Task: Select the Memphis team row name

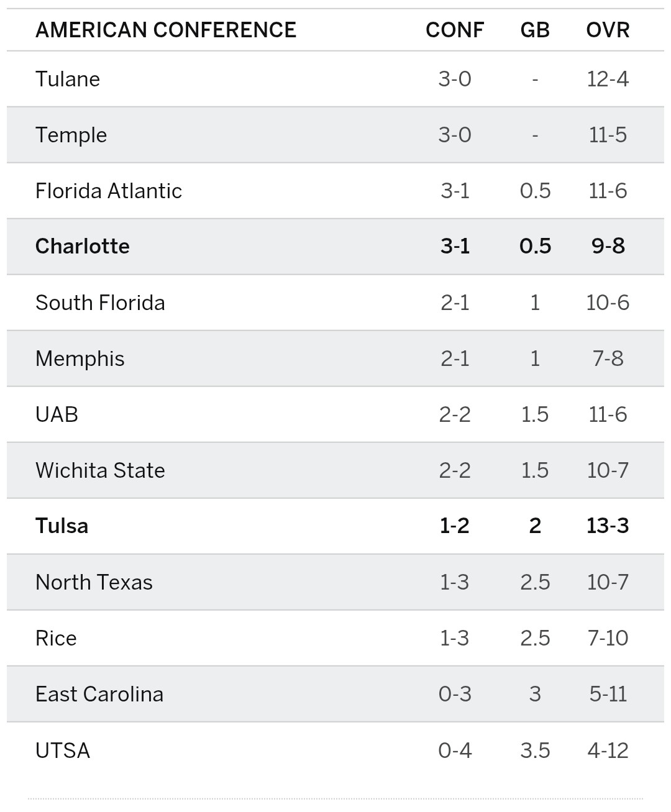Action: 80,358
